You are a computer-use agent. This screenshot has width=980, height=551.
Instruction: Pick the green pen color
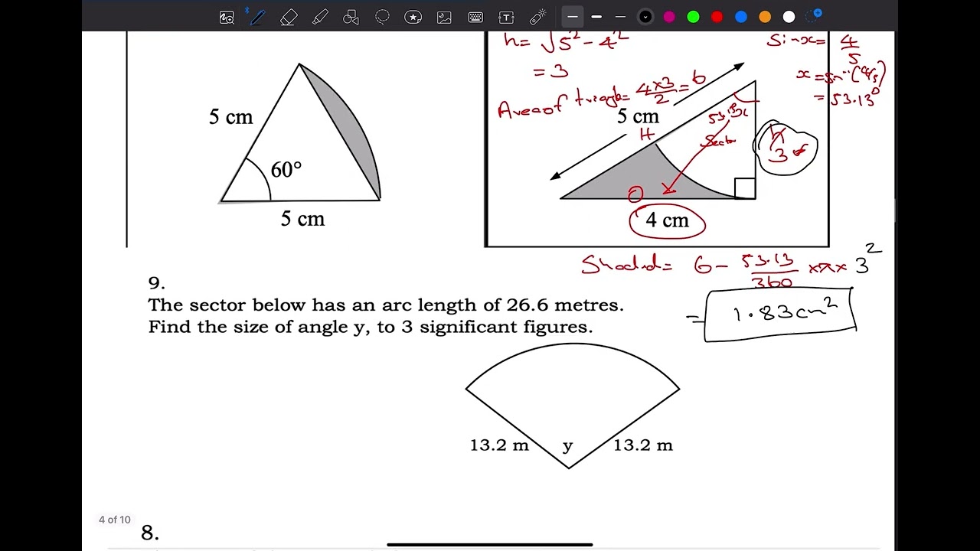(x=693, y=17)
